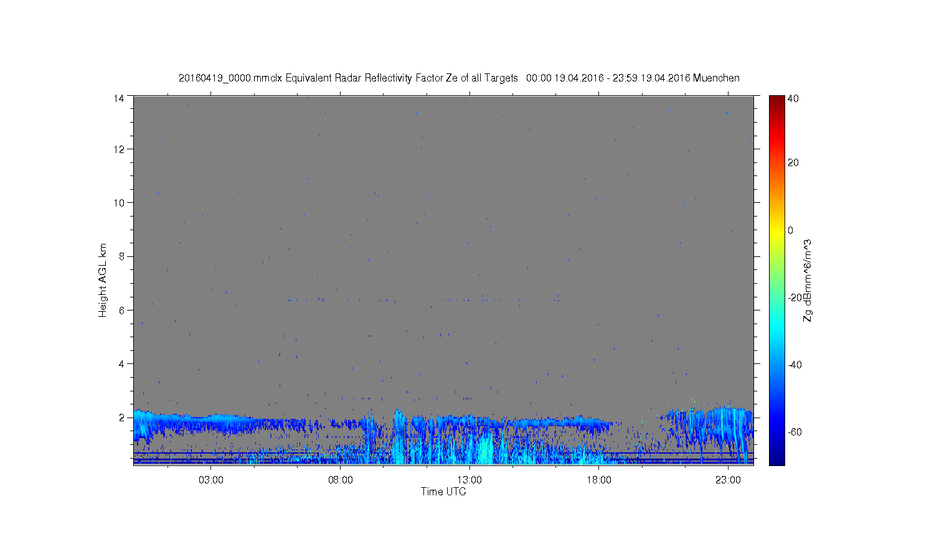Click the colorbar value 40
Image resolution: width=934 pixels, height=560 pixels.
coord(793,98)
